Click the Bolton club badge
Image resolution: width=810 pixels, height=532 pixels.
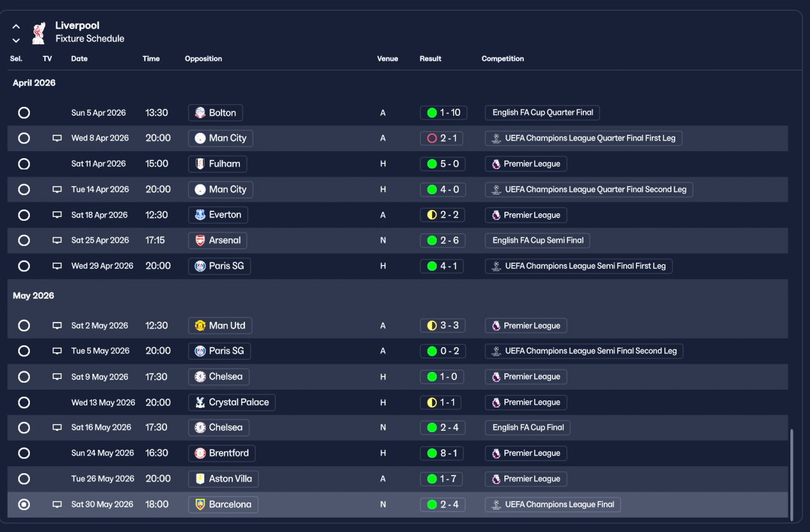pos(200,113)
